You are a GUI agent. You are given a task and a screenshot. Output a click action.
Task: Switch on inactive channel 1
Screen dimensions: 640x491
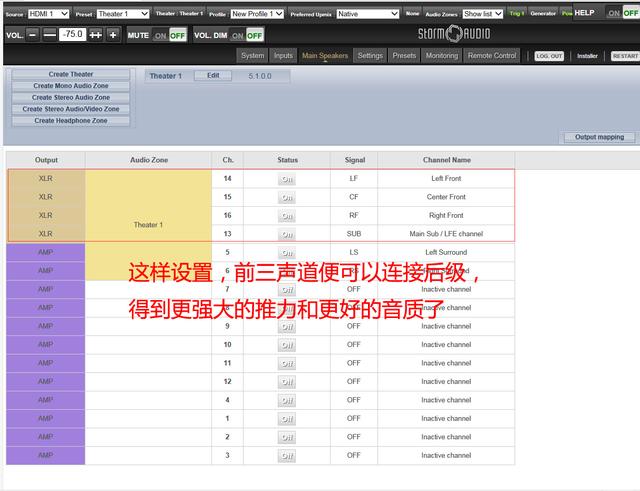pos(287,419)
